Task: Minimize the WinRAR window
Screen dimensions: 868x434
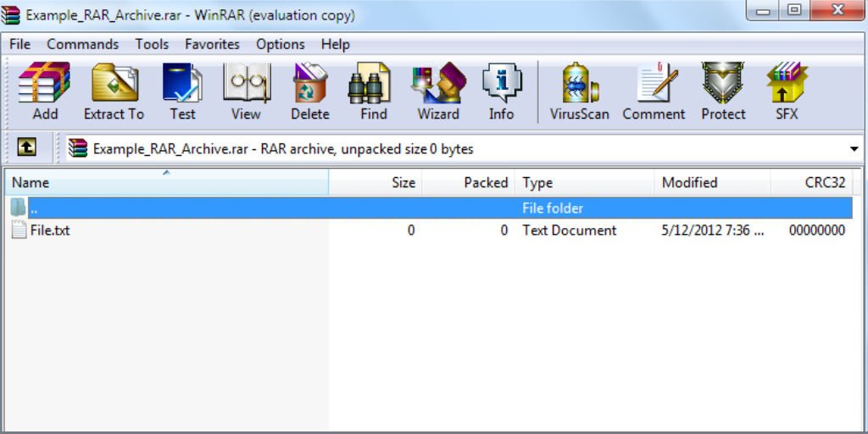Action: 763,10
